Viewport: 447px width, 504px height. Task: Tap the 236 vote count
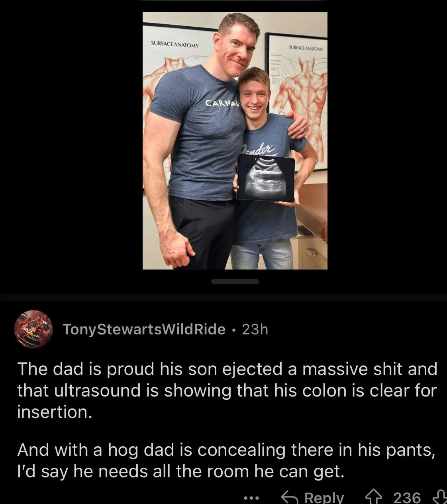[407, 497]
